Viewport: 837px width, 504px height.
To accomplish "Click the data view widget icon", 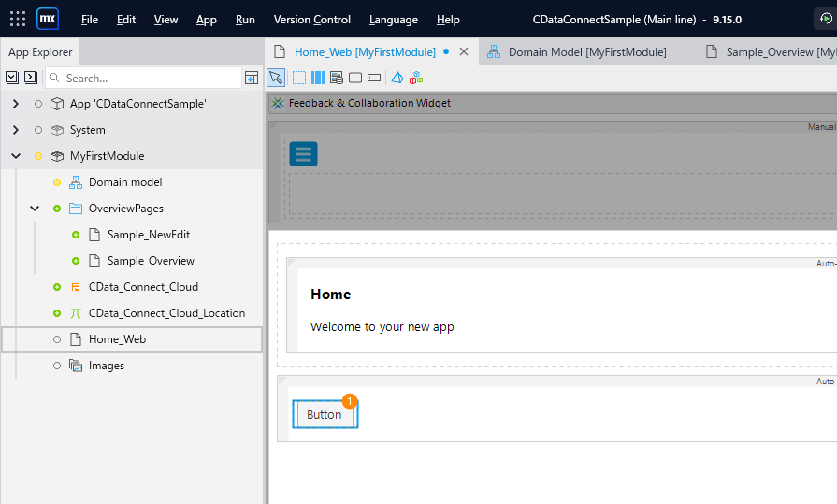I will point(337,78).
